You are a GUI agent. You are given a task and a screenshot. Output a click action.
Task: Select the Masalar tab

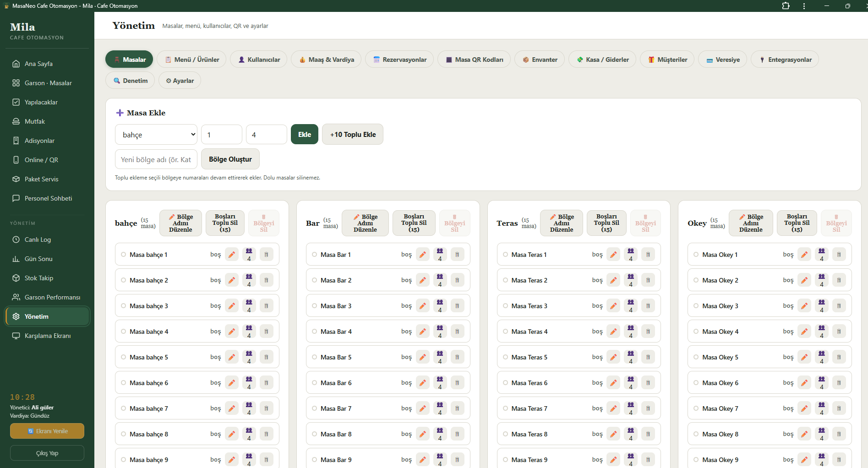coord(129,60)
